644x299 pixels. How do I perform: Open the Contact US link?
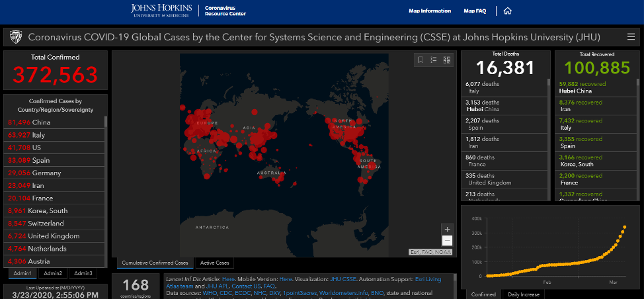tap(246, 286)
